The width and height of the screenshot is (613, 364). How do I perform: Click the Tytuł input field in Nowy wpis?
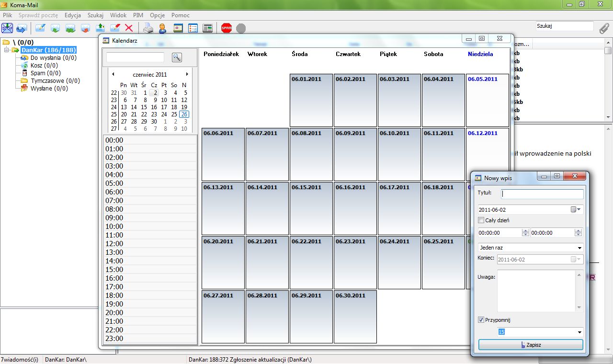click(x=542, y=194)
